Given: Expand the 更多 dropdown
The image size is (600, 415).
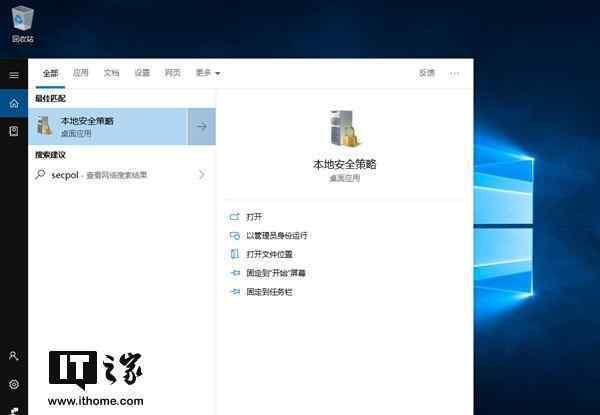Looking at the screenshot, I should point(208,73).
